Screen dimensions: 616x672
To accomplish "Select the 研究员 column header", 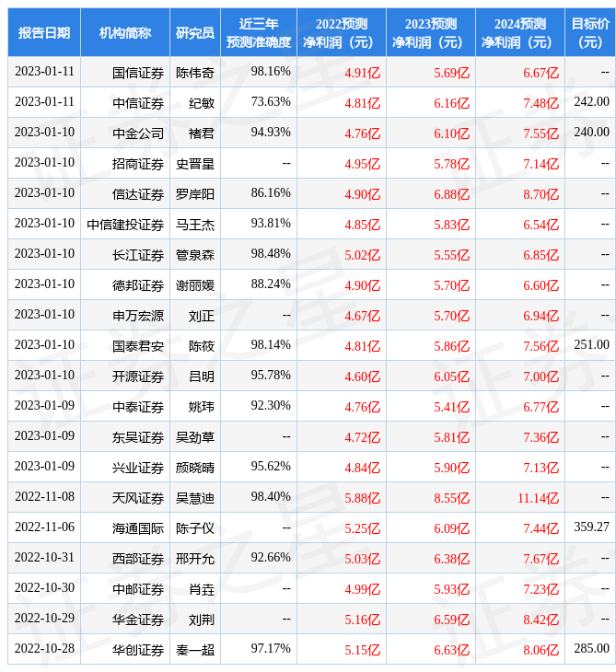I will tap(195, 32).
